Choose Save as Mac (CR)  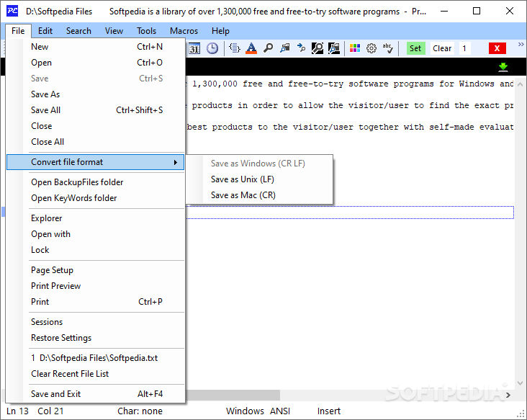tap(259, 195)
